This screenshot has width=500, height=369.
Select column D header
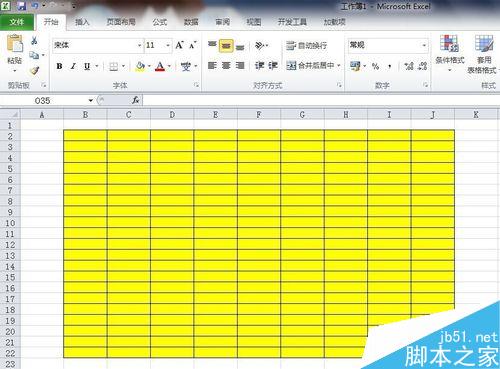(x=172, y=115)
